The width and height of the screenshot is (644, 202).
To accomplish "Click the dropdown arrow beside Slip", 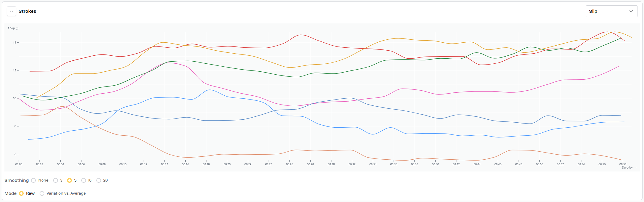I will [x=631, y=11].
